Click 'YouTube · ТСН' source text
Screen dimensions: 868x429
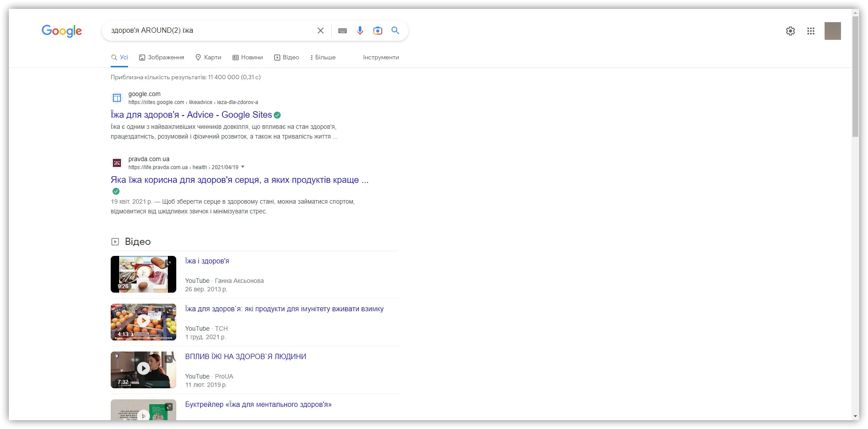tap(206, 329)
